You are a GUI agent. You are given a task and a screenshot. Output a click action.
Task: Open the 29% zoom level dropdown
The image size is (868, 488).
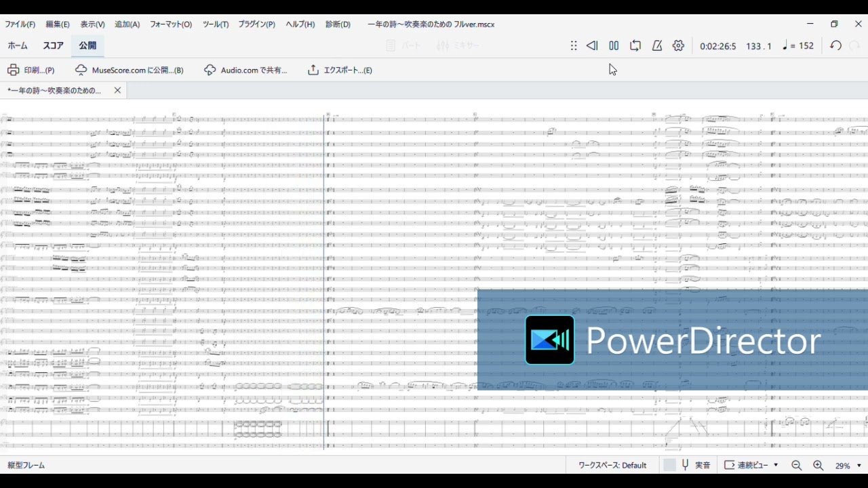pyautogui.click(x=848, y=466)
